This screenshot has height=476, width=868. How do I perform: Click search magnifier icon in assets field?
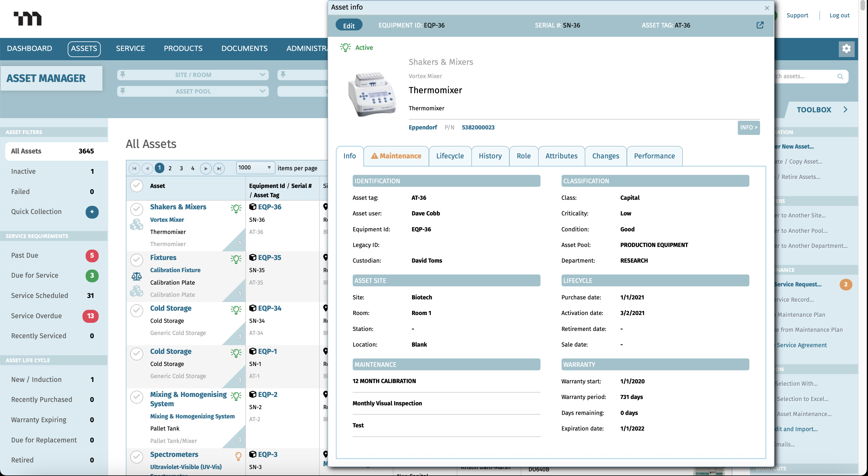tap(840, 76)
